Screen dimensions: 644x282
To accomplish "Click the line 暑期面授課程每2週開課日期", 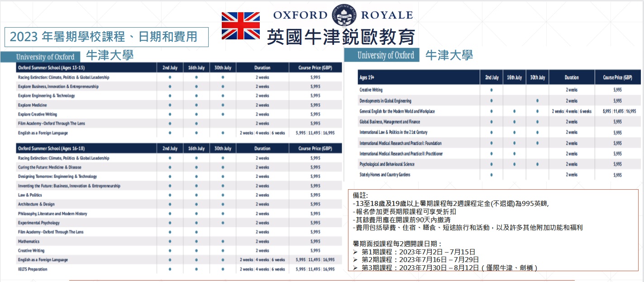I will (397, 244).
